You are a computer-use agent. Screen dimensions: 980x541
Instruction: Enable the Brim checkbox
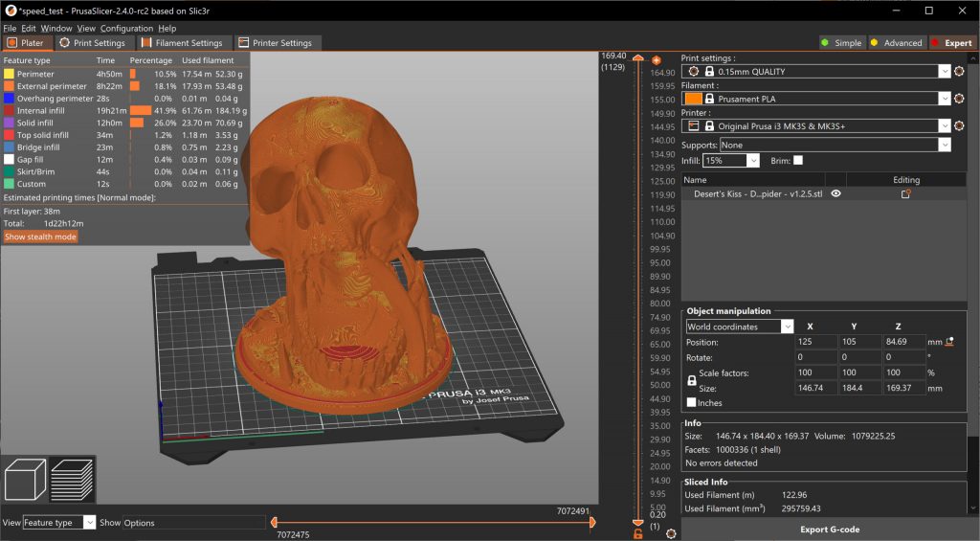(798, 160)
